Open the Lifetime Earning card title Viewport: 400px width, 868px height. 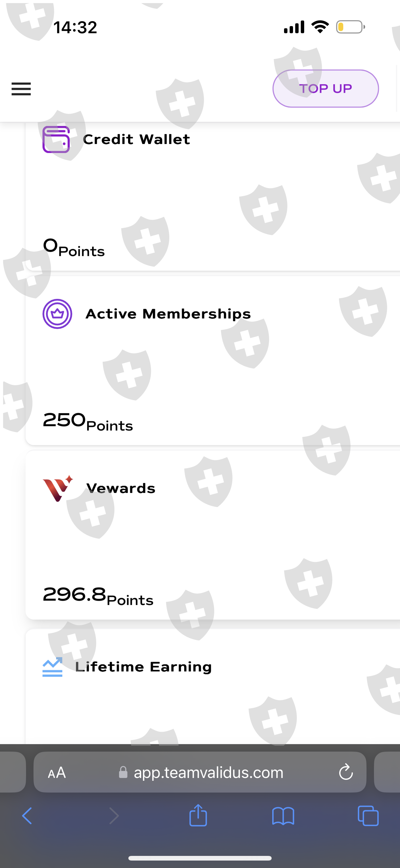[144, 667]
